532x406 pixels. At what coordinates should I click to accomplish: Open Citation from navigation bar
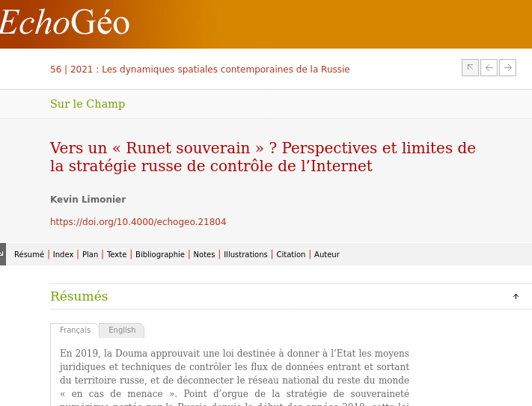pos(291,255)
